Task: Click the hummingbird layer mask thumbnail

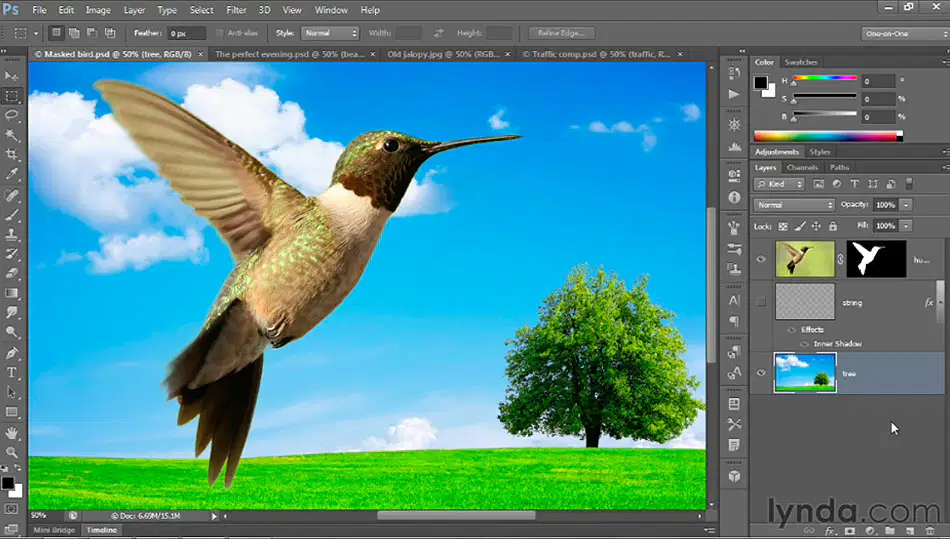Action: [x=876, y=259]
